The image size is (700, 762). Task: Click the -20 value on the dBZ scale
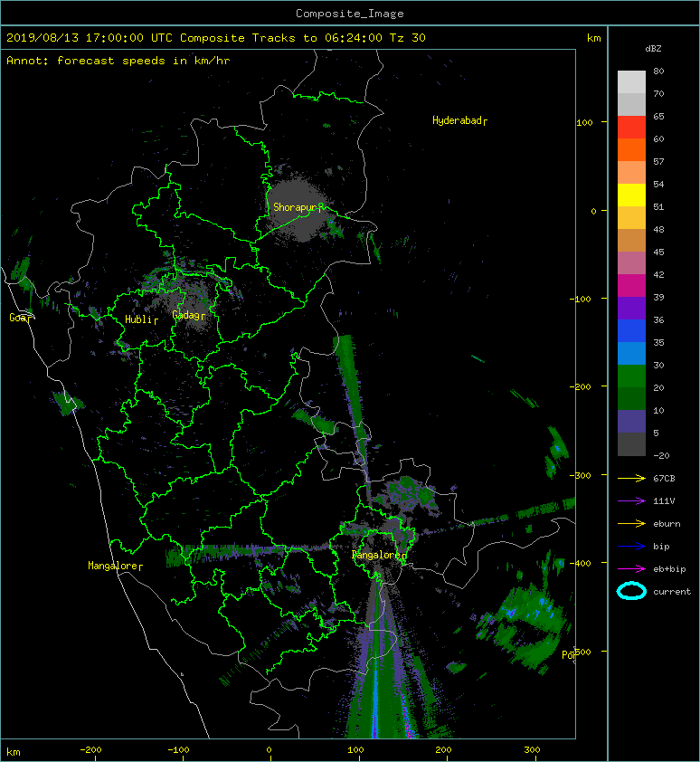[661, 456]
